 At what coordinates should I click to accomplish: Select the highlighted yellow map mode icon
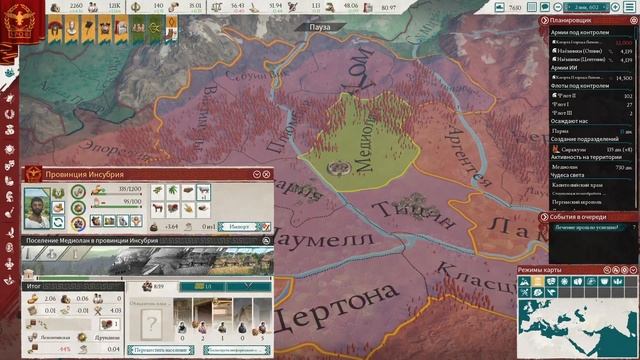pos(538,282)
